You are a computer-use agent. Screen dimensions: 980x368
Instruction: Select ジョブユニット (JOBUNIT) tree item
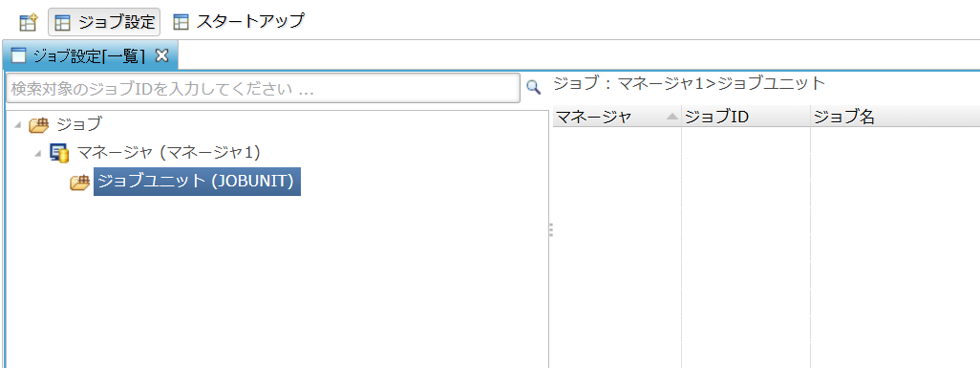pyautogui.click(x=197, y=181)
